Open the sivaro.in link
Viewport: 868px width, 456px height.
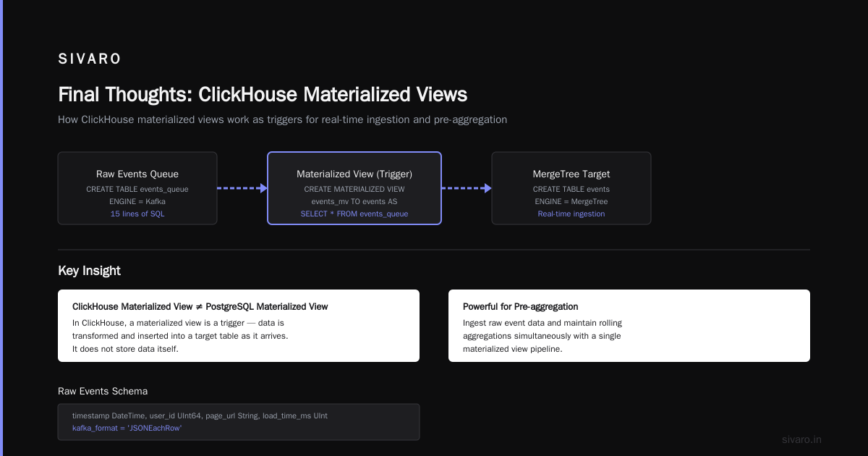802,439
